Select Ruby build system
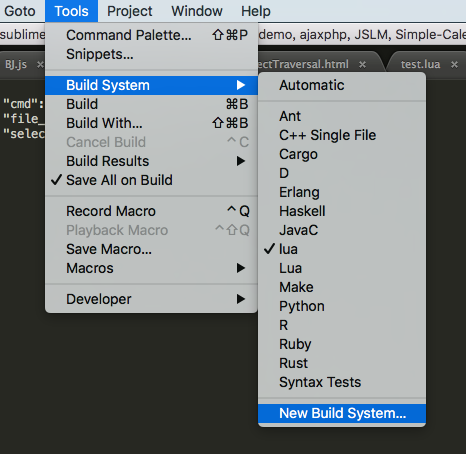This screenshot has width=466, height=454. tap(342, 344)
